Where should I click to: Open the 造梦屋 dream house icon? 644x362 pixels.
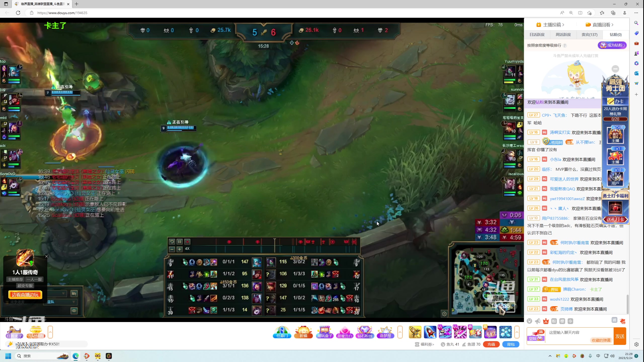(385, 332)
